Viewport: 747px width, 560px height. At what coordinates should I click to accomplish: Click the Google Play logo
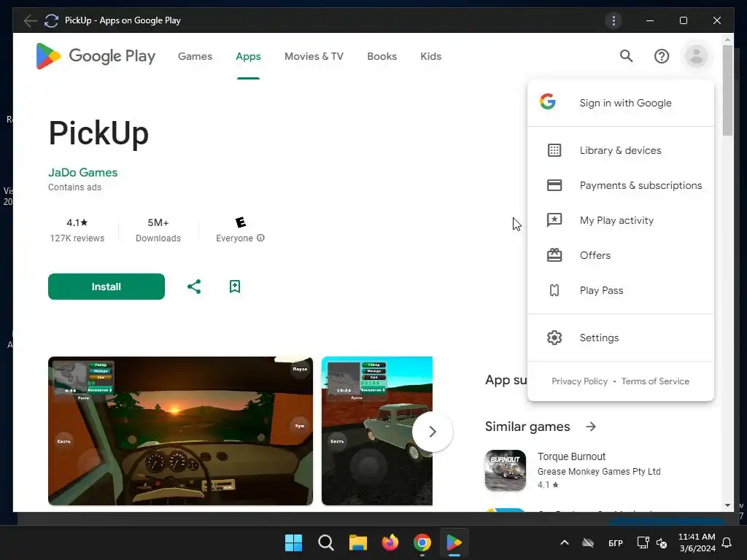click(96, 56)
